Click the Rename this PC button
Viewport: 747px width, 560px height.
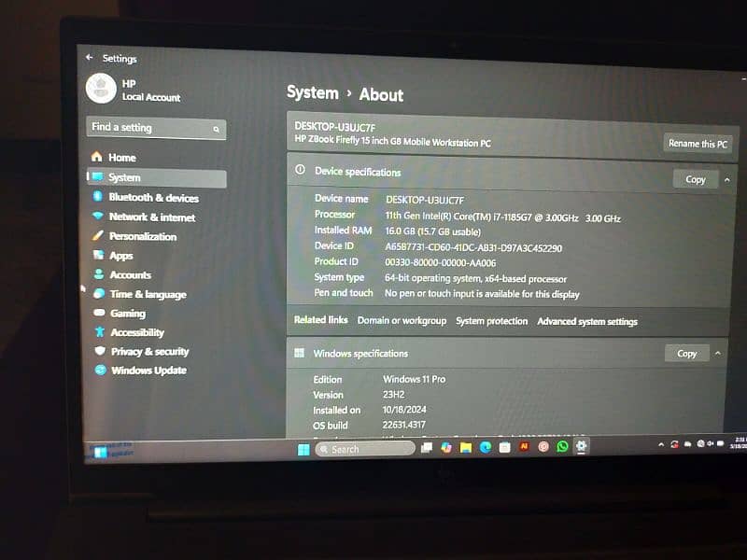(698, 144)
